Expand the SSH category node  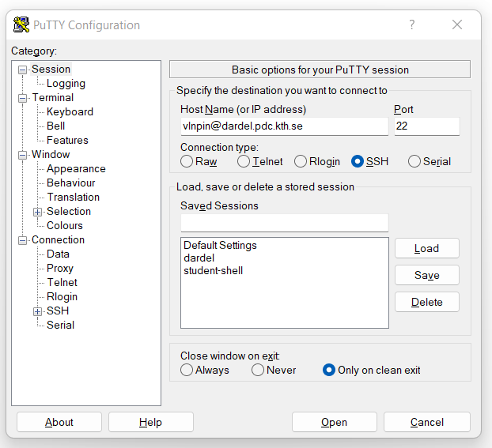37,311
